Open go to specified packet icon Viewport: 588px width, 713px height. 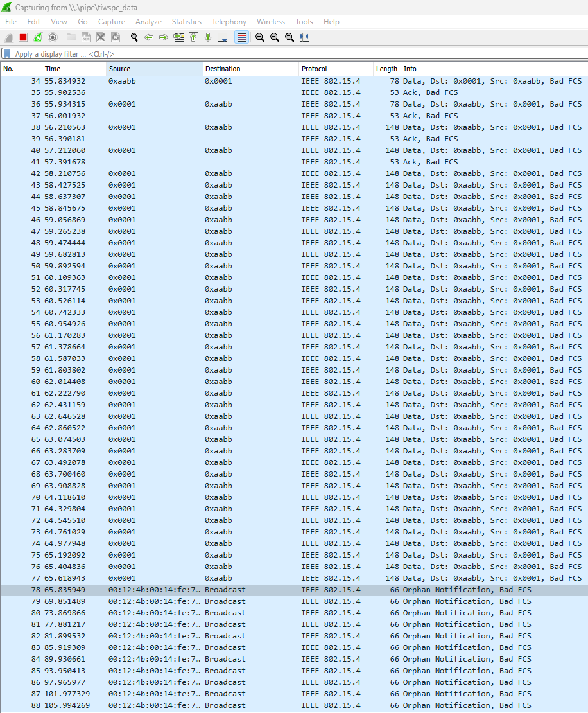(178, 37)
